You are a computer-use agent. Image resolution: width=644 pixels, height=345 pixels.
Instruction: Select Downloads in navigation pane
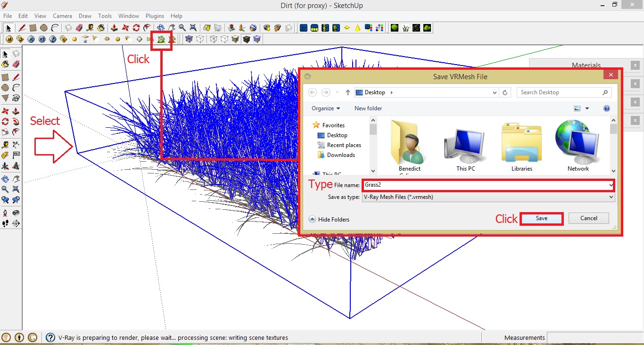point(336,155)
